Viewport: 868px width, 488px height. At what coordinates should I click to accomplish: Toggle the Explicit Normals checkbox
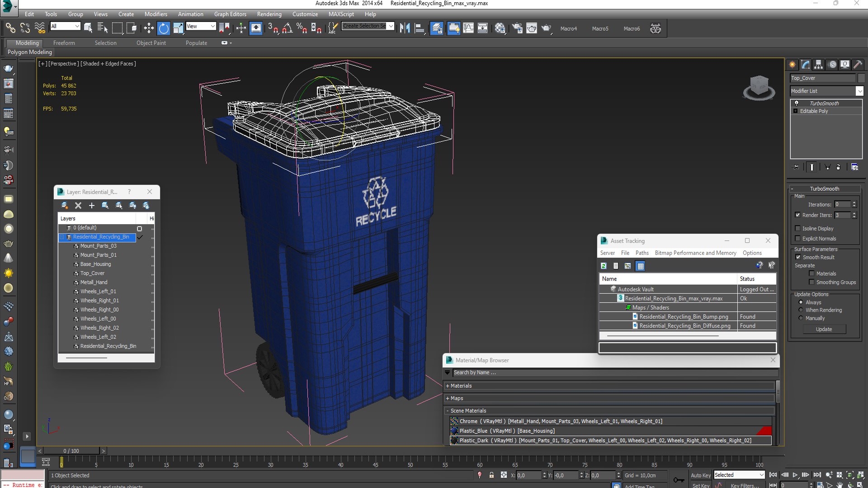pos(797,239)
